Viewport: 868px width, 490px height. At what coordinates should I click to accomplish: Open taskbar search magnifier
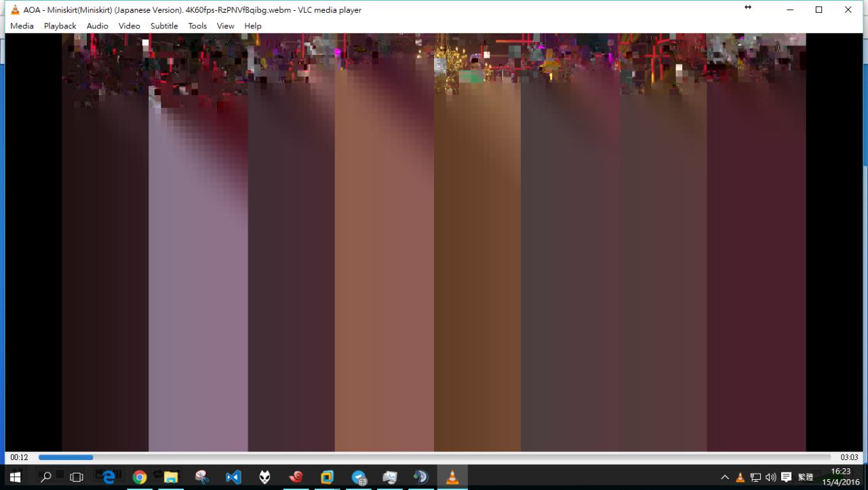tap(46, 477)
